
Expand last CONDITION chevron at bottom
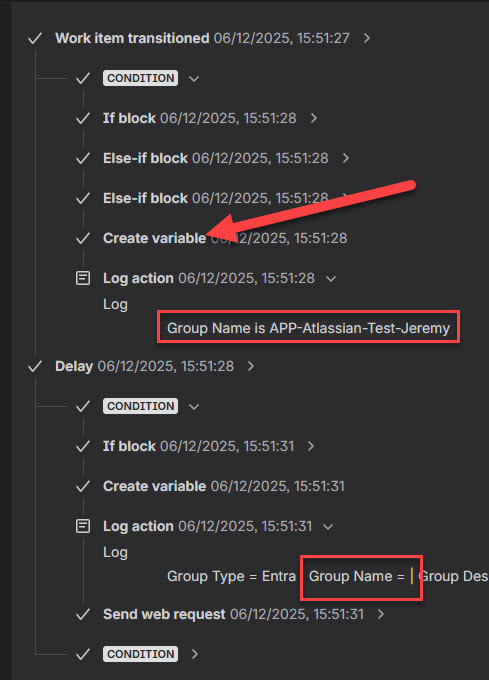[x=195, y=654]
